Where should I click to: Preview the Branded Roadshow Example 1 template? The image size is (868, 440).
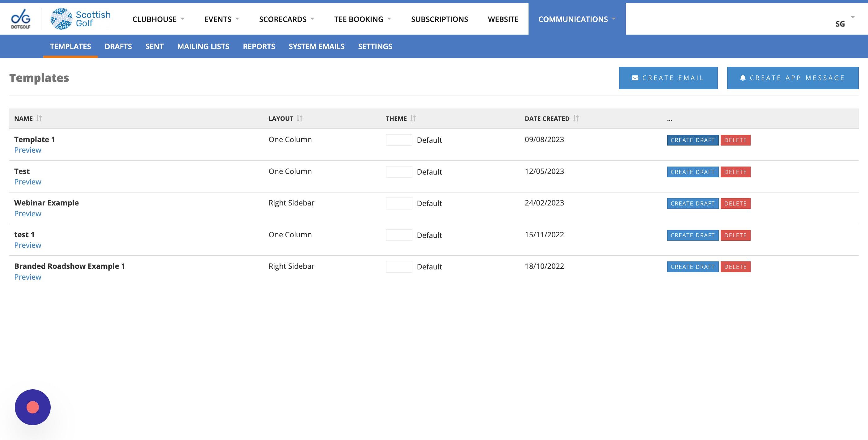click(27, 277)
